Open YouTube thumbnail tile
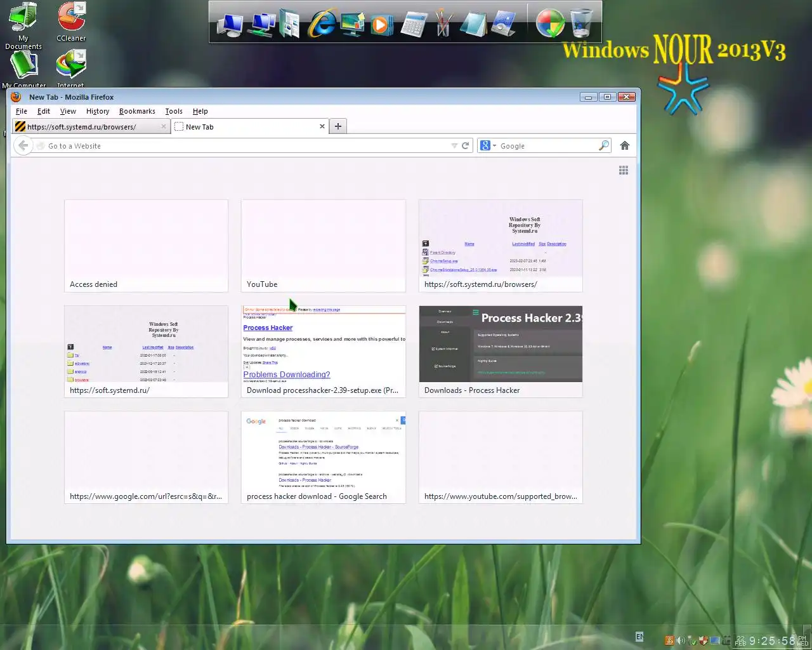812x650 pixels. (324, 246)
